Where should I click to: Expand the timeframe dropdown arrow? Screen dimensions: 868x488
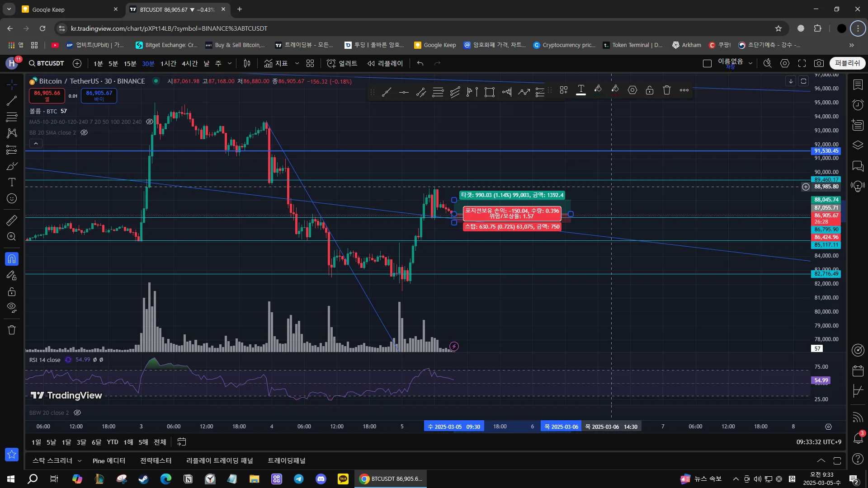230,63
